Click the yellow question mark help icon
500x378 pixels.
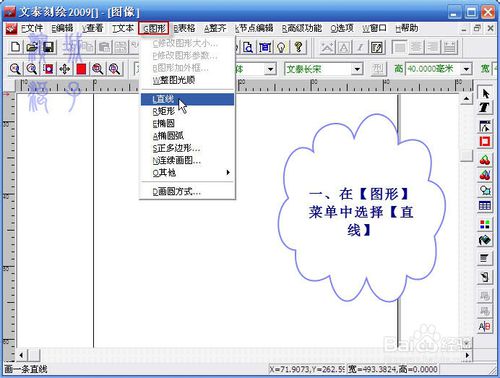point(299,47)
